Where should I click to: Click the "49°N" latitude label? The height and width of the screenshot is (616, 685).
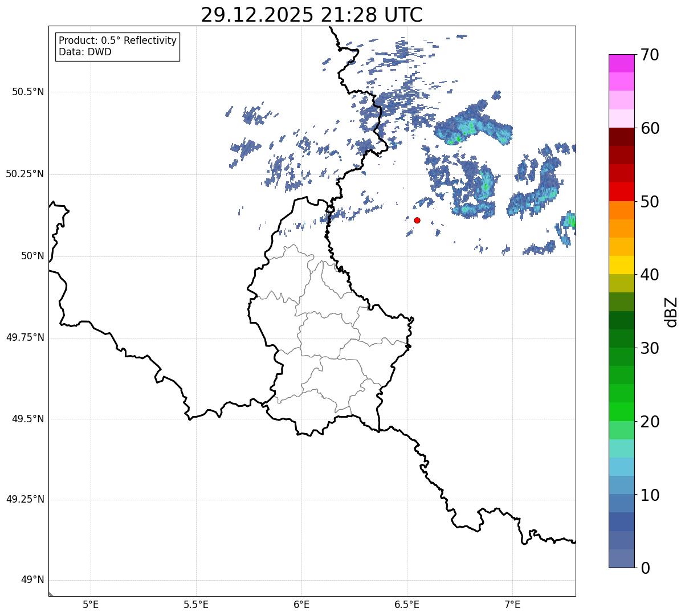click(x=32, y=580)
